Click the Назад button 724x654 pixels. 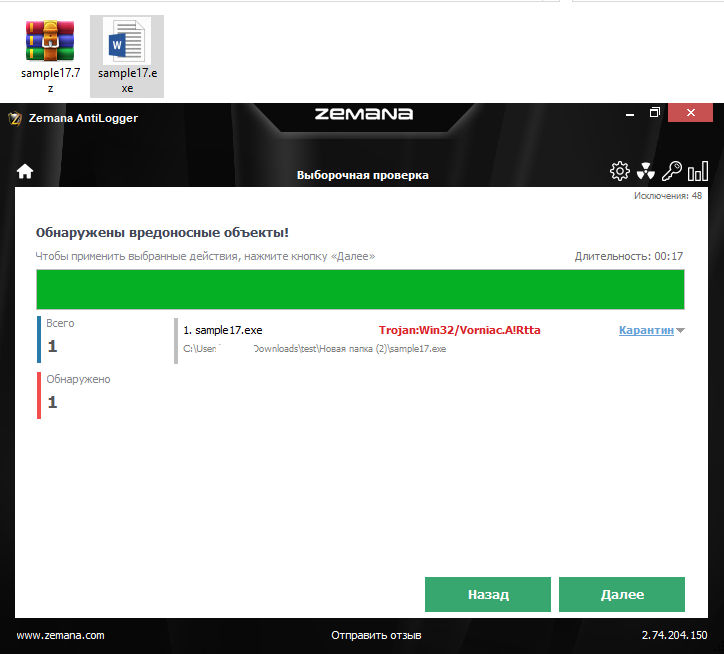488,594
